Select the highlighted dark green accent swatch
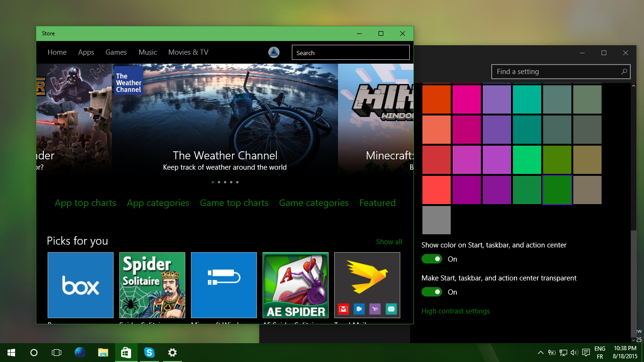 click(x=557, y=190)
